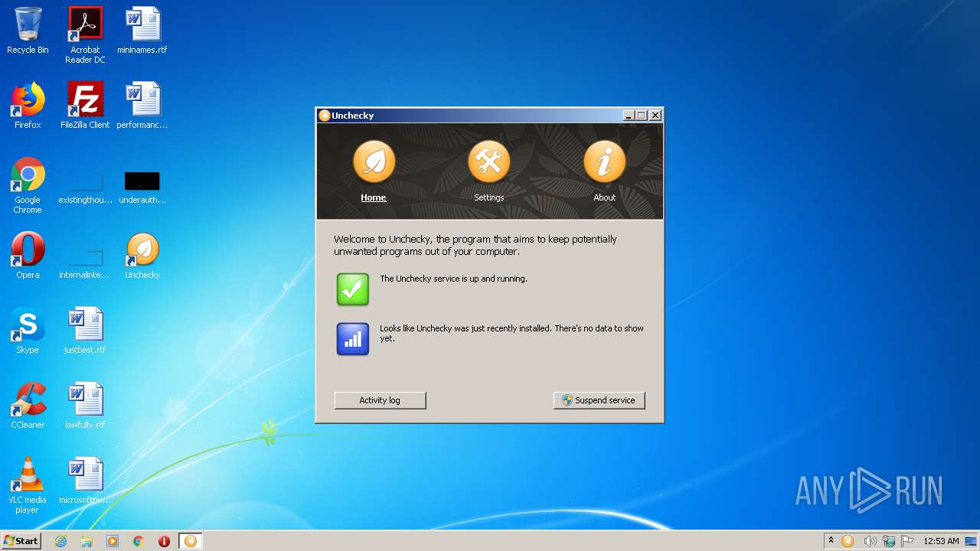The image size is (980, 551).
Task: Open the network tray icon
Action: tap(889, 541)
